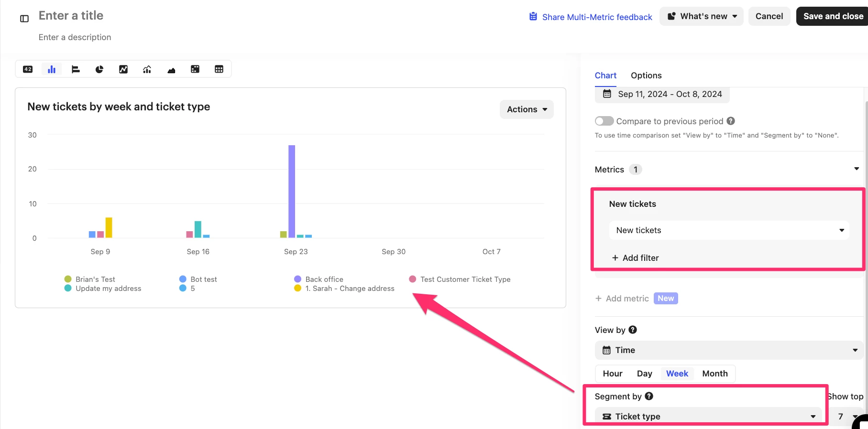The height and width of the screenshot is (429, 868).
Task: Click the chart title New tickets by week
Action: point(119,107)
